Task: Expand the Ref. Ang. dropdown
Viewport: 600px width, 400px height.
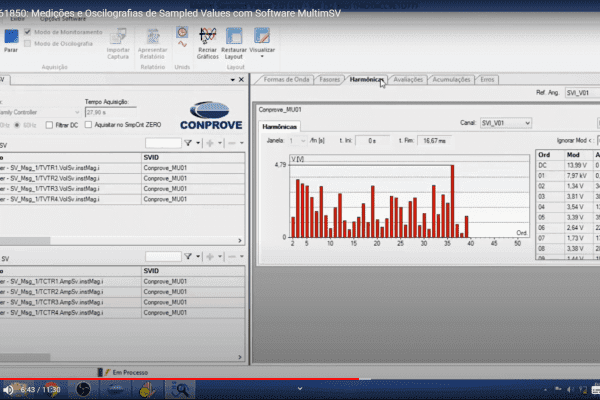Action: coord(580,92)
